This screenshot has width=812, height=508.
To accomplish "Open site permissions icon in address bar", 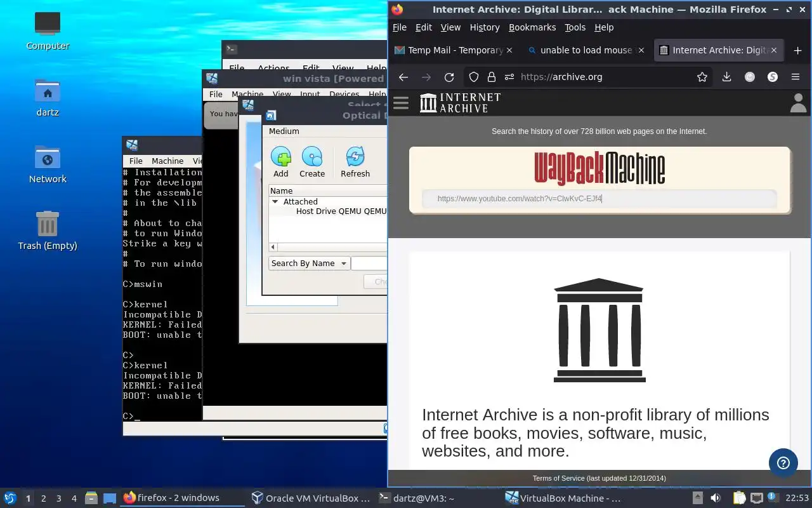I will pos(509,77).
